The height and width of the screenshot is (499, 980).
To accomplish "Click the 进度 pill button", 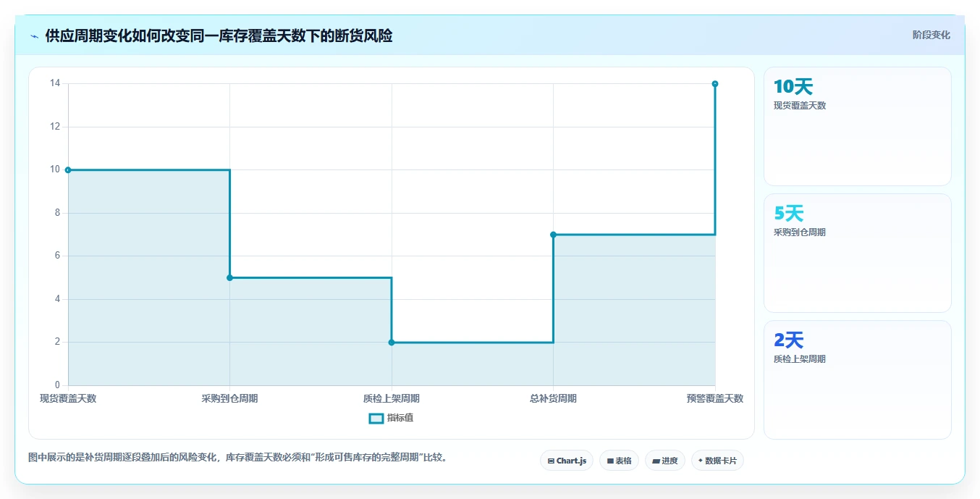I will click(x=665, y=461).
